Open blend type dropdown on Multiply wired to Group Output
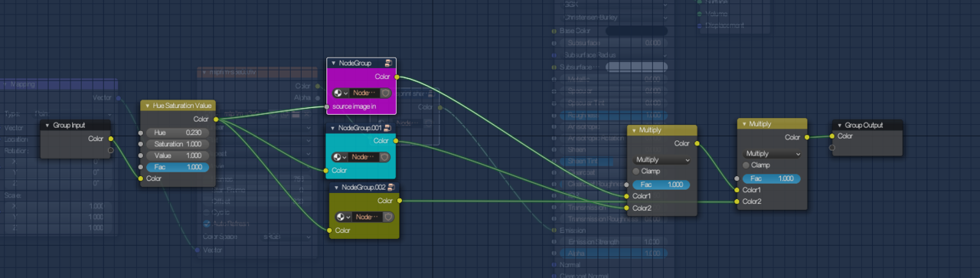 pyautogui.click(x=773, y=153)
